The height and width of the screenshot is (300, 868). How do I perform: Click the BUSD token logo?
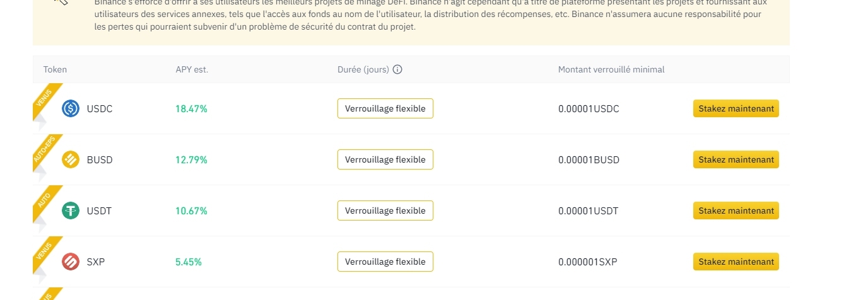point(71,159)
